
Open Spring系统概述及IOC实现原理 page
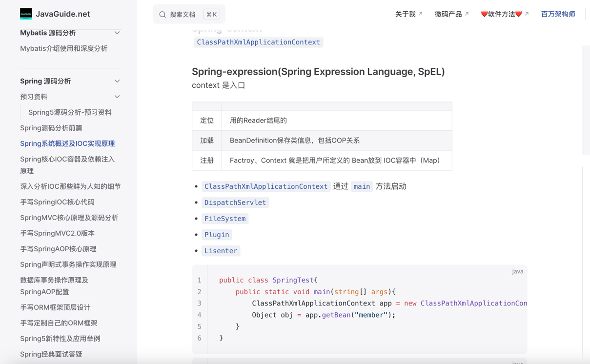click(67, 143)
